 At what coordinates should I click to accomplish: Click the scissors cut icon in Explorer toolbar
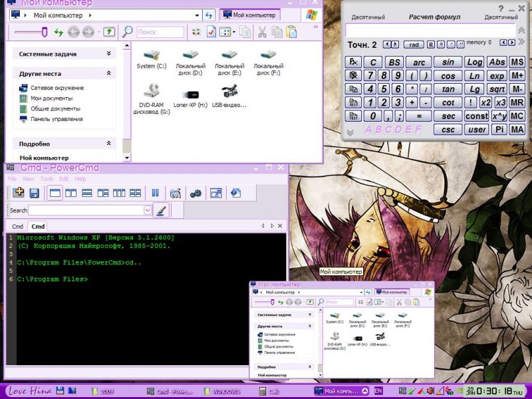(262, 32)
